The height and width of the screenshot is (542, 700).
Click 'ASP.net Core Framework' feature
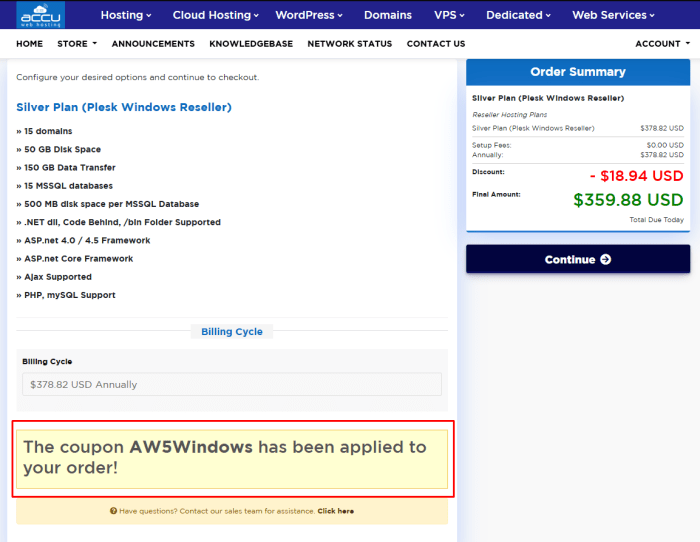coord(75,259)
